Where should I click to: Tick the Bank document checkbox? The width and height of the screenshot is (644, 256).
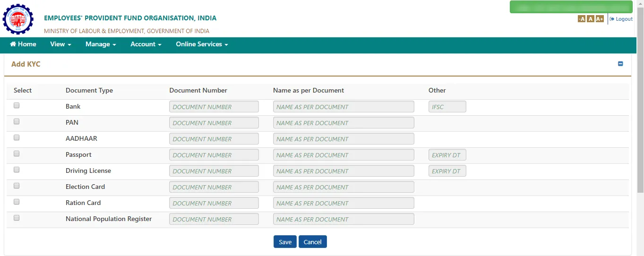17,105
